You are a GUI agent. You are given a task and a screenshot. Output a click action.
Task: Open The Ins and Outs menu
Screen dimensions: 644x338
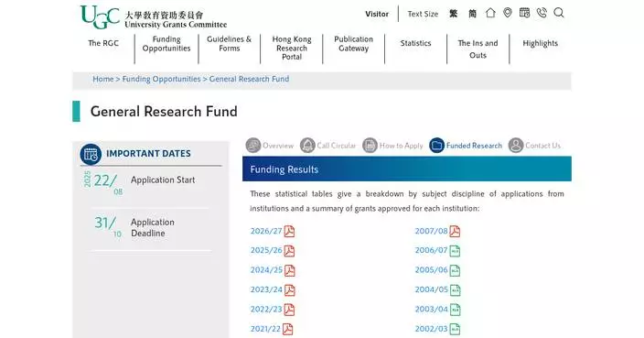tap(478, 49)
